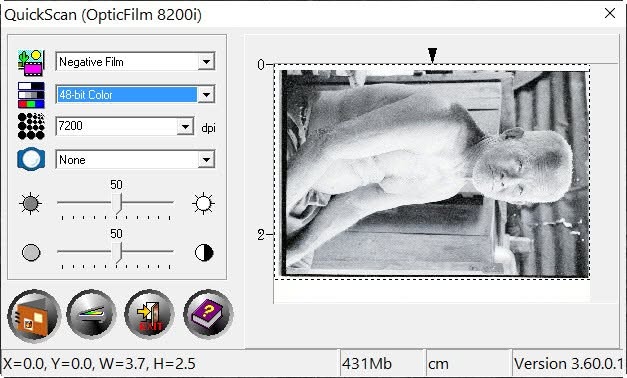627x378 pixels.
Task: Click the resolution dots icon
Action: pos(31,126)
